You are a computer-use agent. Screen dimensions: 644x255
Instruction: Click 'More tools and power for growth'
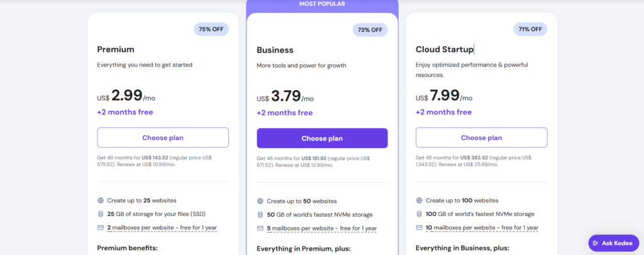tap(301, 65)
